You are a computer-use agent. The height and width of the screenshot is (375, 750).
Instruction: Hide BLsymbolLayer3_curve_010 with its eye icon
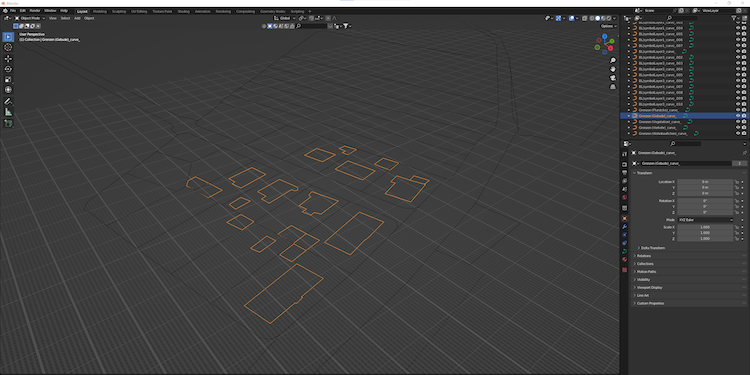click(x=738, y=104)
